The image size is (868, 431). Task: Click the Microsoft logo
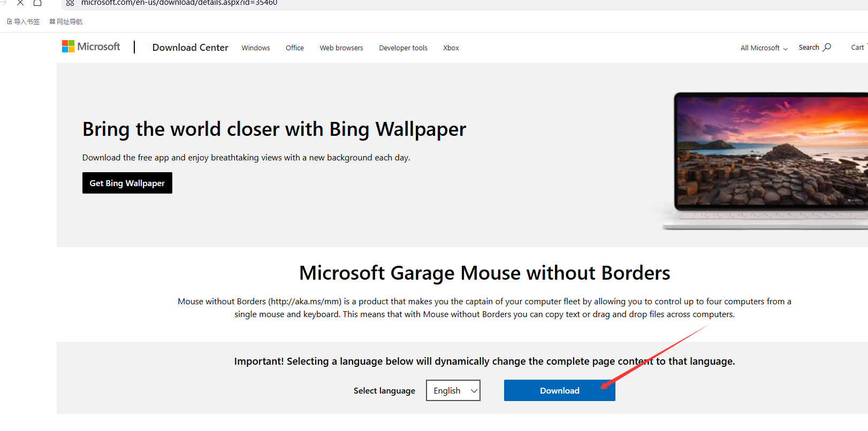point(91,47)
